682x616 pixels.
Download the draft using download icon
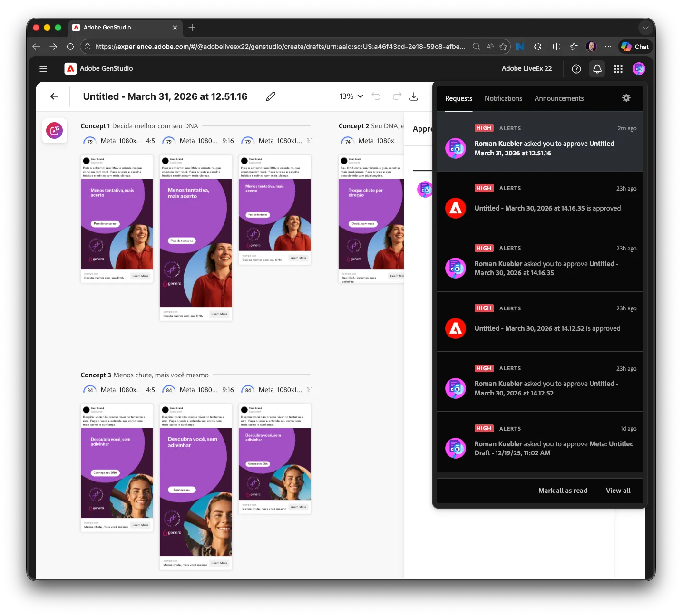414,96
